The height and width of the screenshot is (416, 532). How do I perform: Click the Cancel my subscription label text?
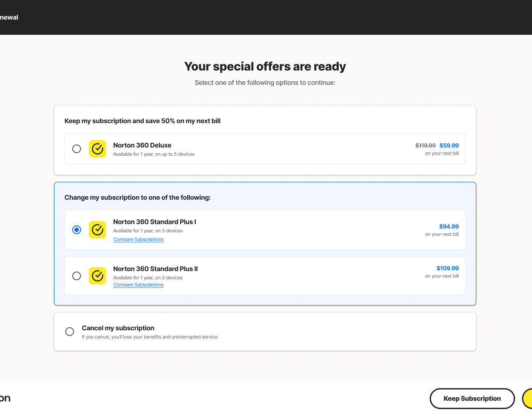point(118,328)
